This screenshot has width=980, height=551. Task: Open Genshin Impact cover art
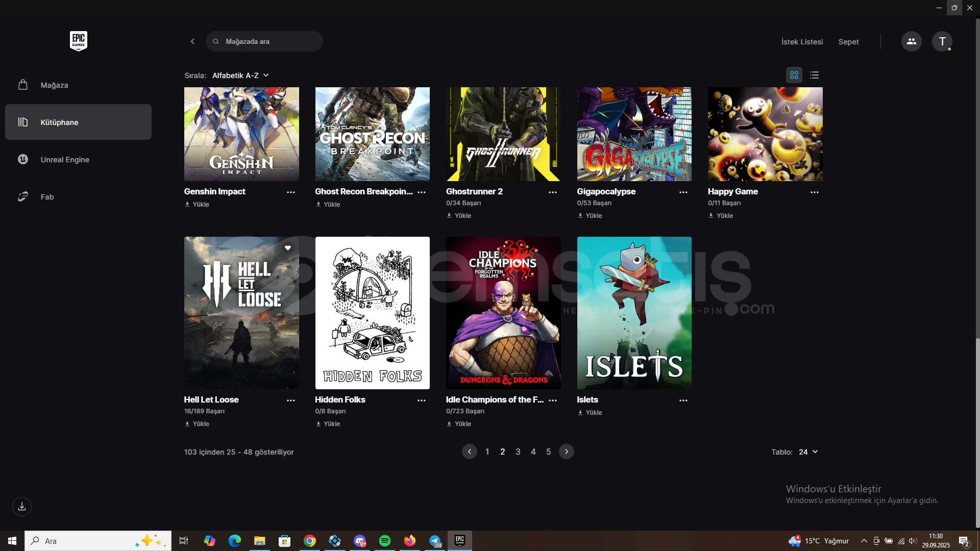coord(241,134)
